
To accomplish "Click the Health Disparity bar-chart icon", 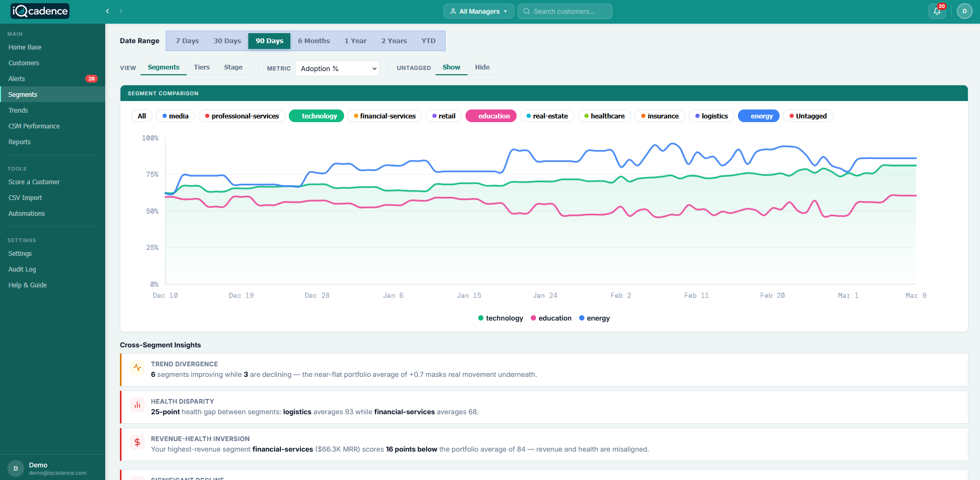I will coord(137,405).
